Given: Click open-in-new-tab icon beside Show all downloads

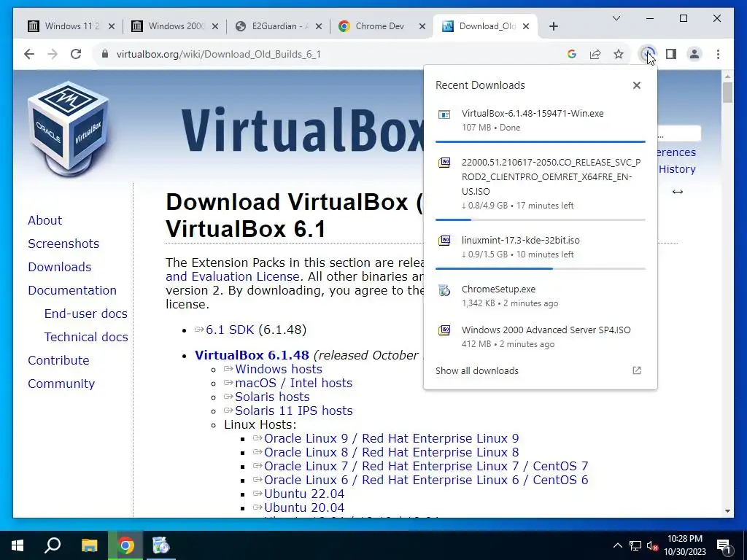Looking at the screenshot, I should tap(636, 370).
